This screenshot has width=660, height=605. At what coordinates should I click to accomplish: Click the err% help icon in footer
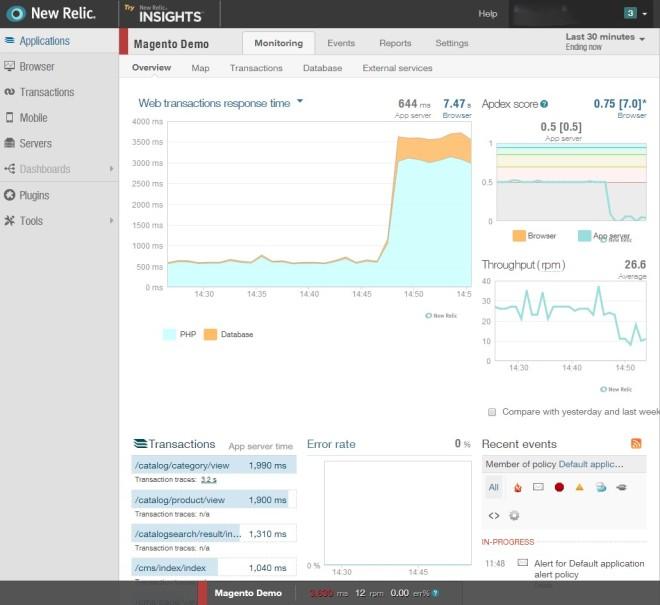[435, 593]
